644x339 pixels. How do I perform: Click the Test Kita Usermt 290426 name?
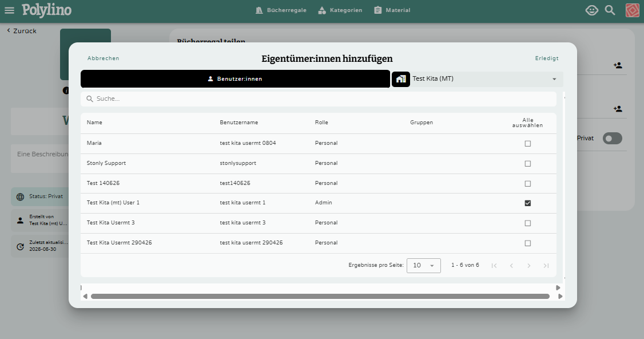pos(119,243)
